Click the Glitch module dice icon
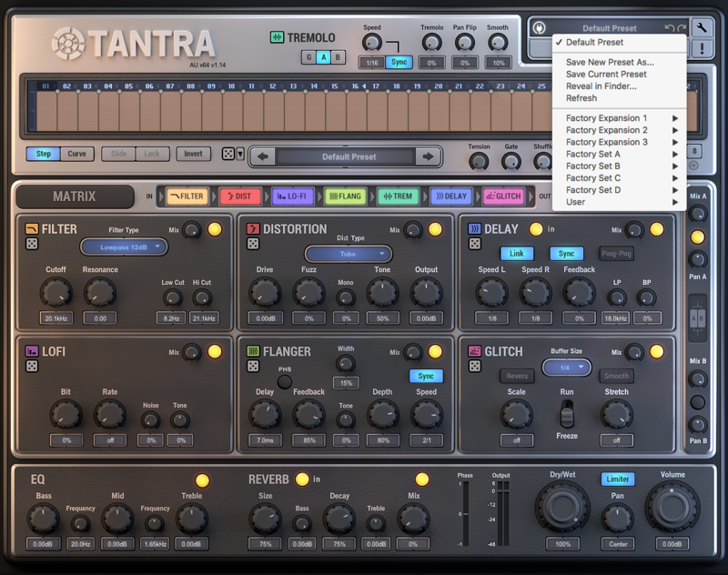 (474, 366)
